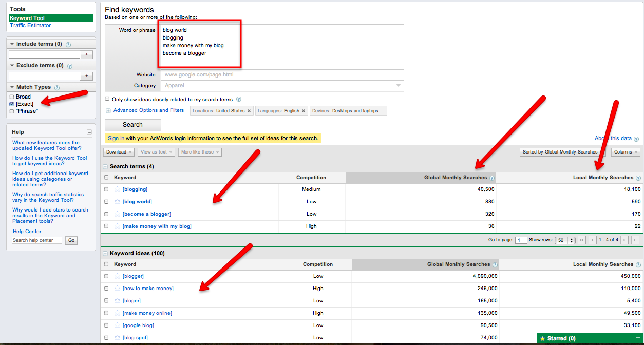Expand Advanced Options and Filters
This screenshot has width=644, height=345.
[148, 110]
